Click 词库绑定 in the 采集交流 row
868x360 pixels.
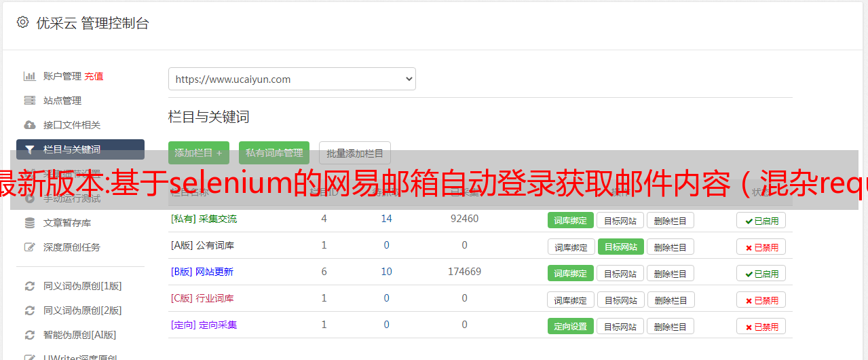click(571, 220)
